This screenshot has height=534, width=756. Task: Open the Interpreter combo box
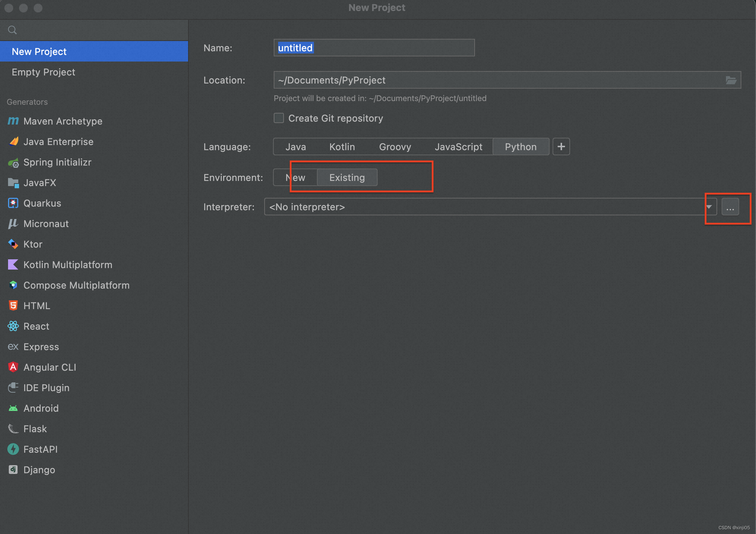tap(483, 207)
